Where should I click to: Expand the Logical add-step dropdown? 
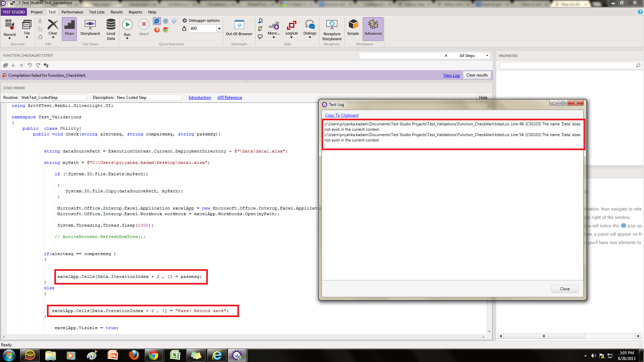tap(291, 38)
